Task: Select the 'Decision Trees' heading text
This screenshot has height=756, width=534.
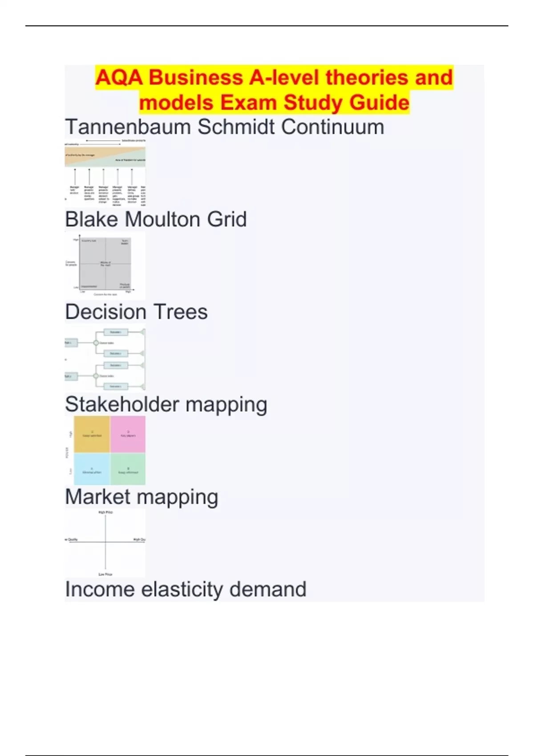Action: pos(136,312)
